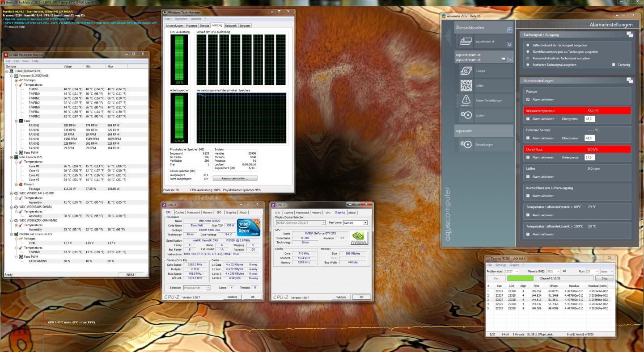Screen dimensions: 644x352
Task: Enable Alarm aktivieren under Durchfluss
Action: coord(528,157)
